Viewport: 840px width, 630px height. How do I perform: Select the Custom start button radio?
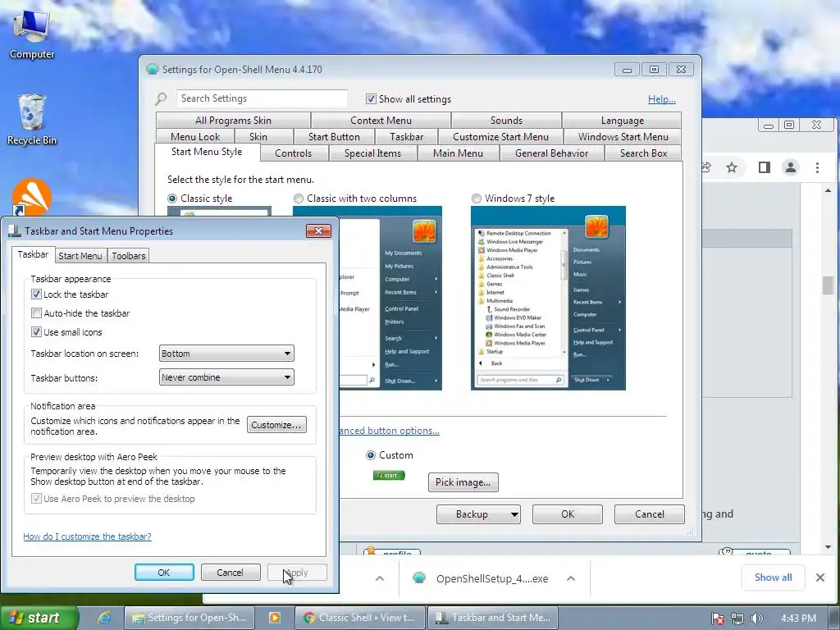[370, 455]
